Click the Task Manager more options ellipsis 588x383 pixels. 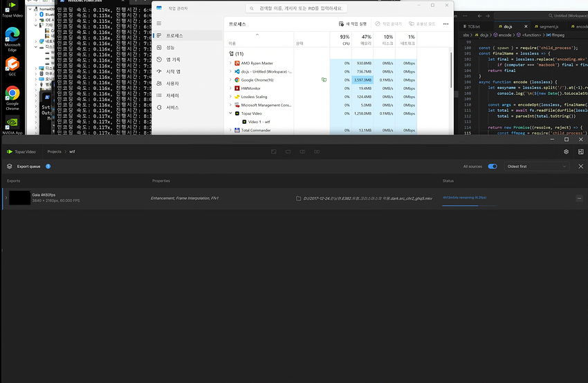(x=446, y=24)
